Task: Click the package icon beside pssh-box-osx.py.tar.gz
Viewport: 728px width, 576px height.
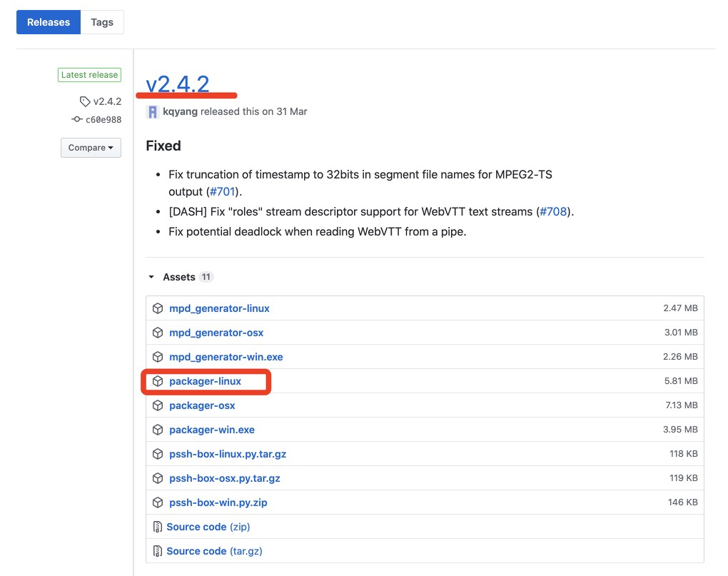Action: (158, 478)
